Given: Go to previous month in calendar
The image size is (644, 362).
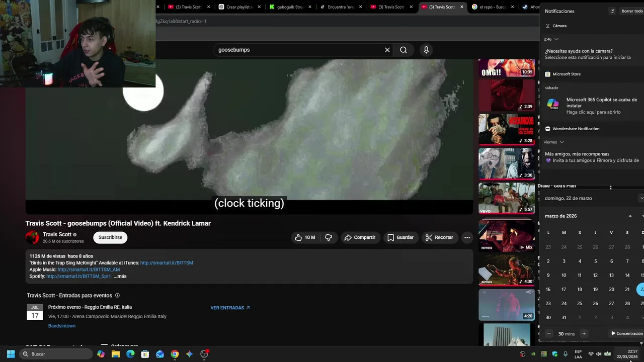Looking at the screenshot, I should (630, 216).
